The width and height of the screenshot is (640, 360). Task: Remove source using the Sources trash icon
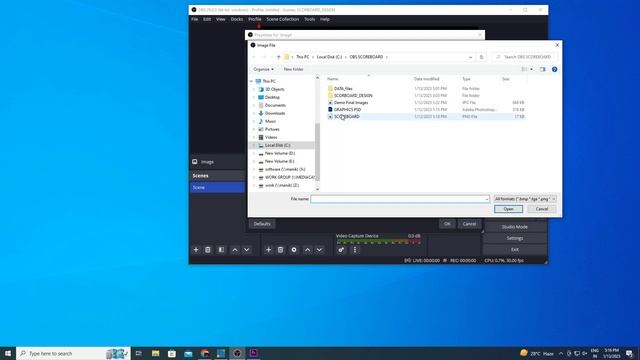280,250
